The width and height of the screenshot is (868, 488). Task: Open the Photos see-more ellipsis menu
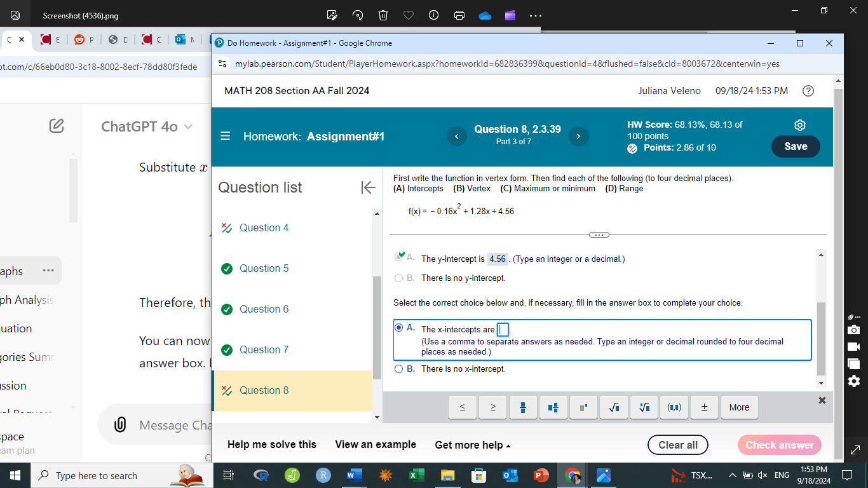click(x=535, y=16)
